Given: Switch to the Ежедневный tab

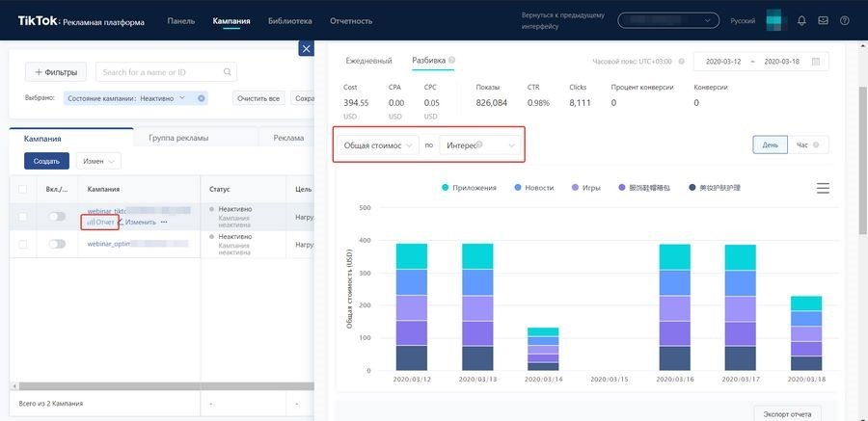Looking at the screenshot, I should (x=368, y=61).
